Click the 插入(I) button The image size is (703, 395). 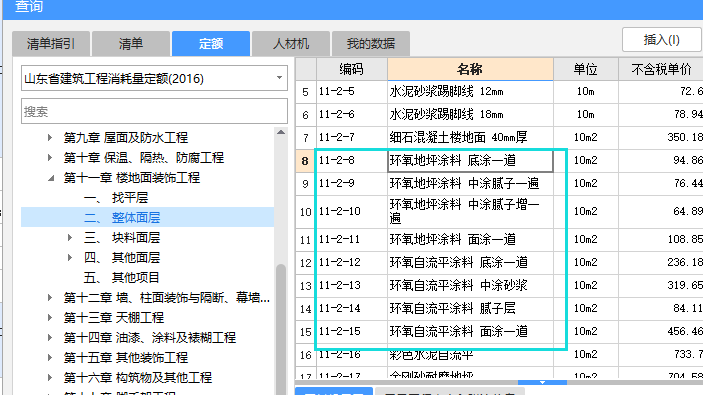coord(661,40)
